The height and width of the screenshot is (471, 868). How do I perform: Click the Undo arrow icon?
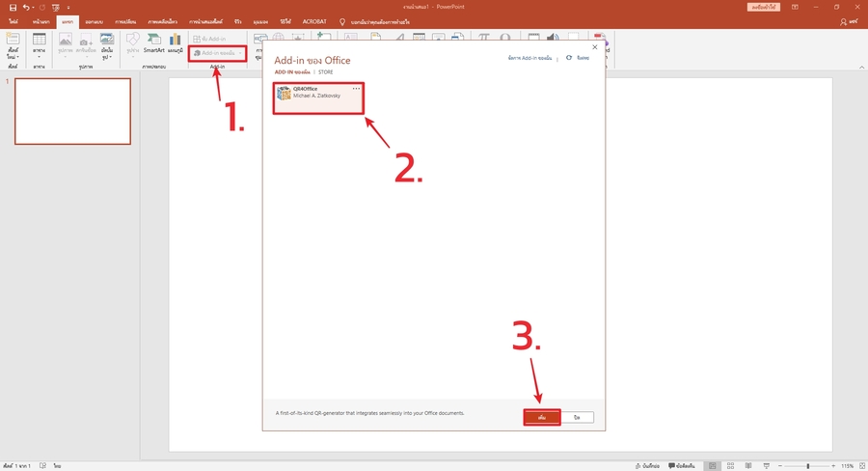pyautogui.click(x=25, y=8)
